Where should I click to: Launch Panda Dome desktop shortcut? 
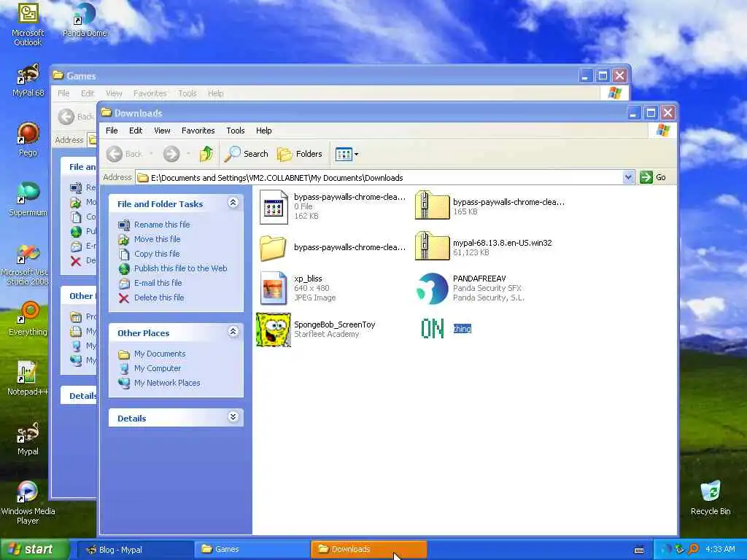coord(85,20)
